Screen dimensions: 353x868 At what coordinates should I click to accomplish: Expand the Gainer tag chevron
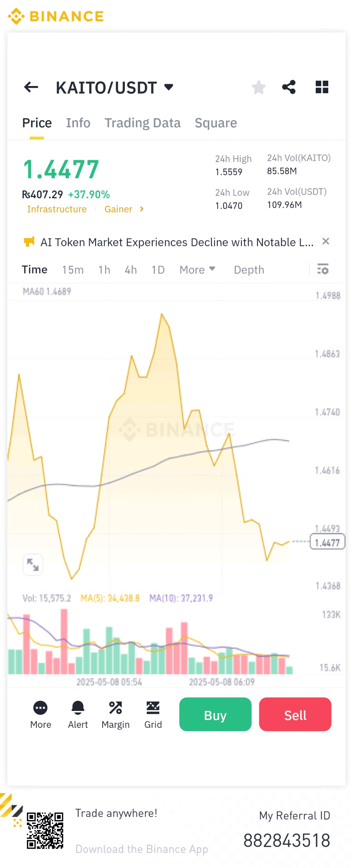point(142,209)
